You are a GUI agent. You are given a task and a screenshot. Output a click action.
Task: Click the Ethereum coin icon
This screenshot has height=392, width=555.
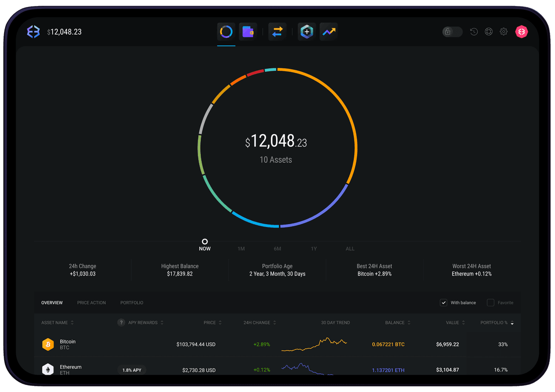(48, 370)
